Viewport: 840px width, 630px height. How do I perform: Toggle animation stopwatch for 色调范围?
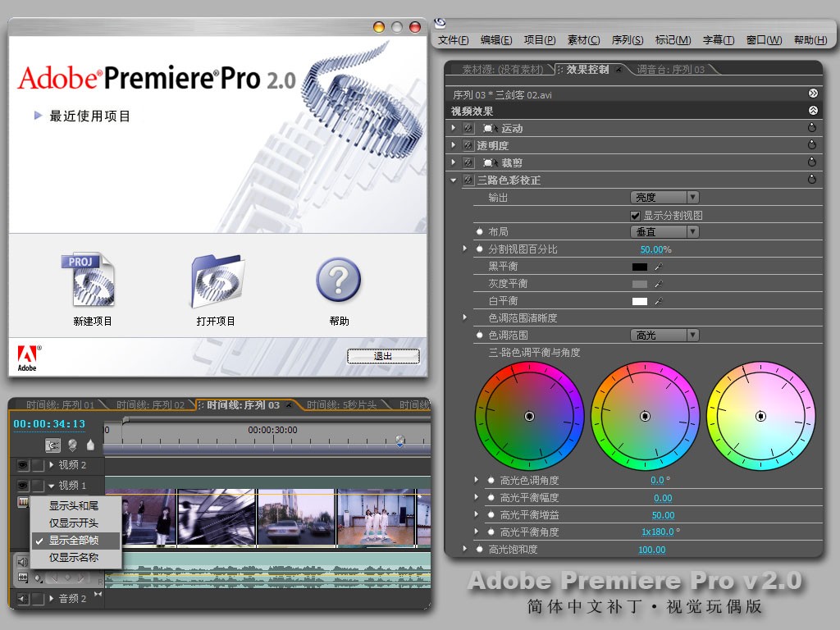(x=479, y=335)
